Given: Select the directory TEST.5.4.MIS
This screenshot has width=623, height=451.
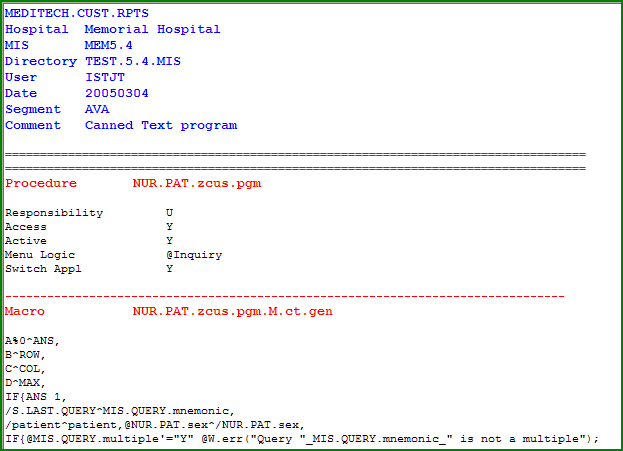Looking at the screenshot, I should [x=133, y=61].
